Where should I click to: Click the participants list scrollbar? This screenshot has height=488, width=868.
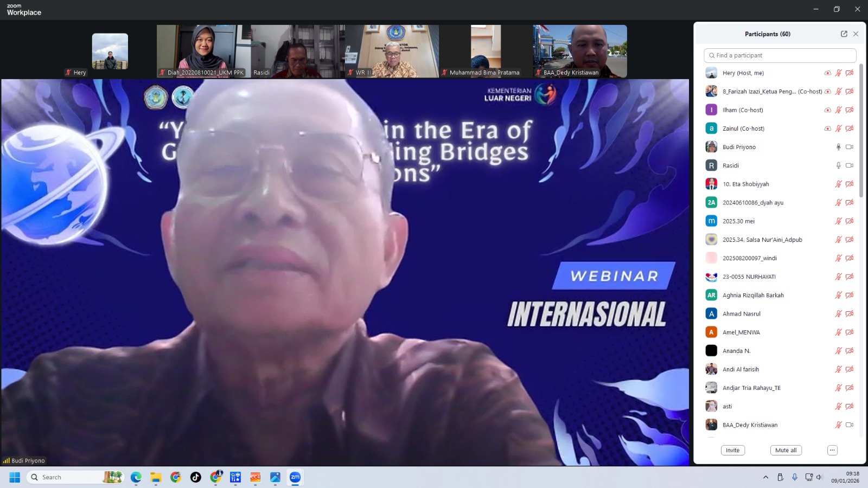pyautogui.click(x=861, y=130)
